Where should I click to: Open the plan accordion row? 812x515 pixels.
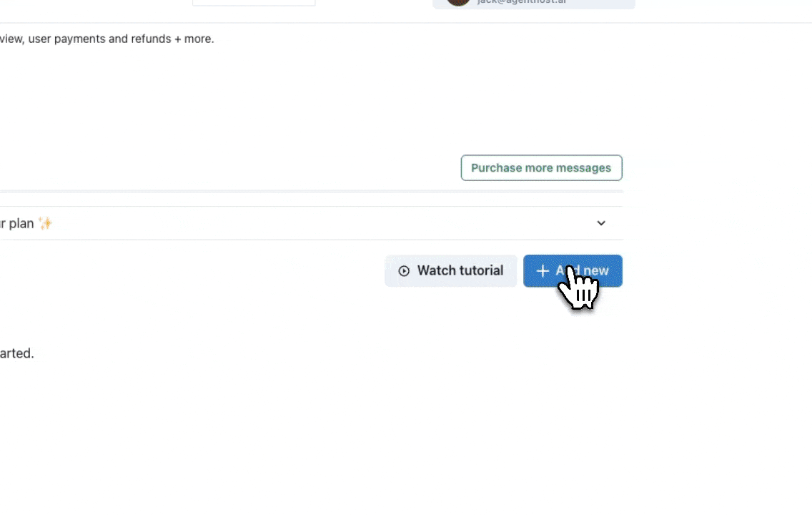click(x=311, y=223)
